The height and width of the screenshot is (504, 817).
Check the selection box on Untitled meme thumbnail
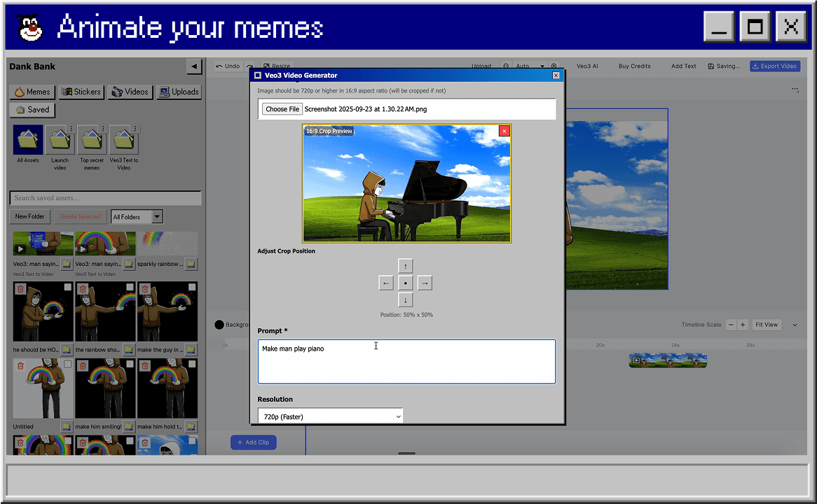click(67, 365)
